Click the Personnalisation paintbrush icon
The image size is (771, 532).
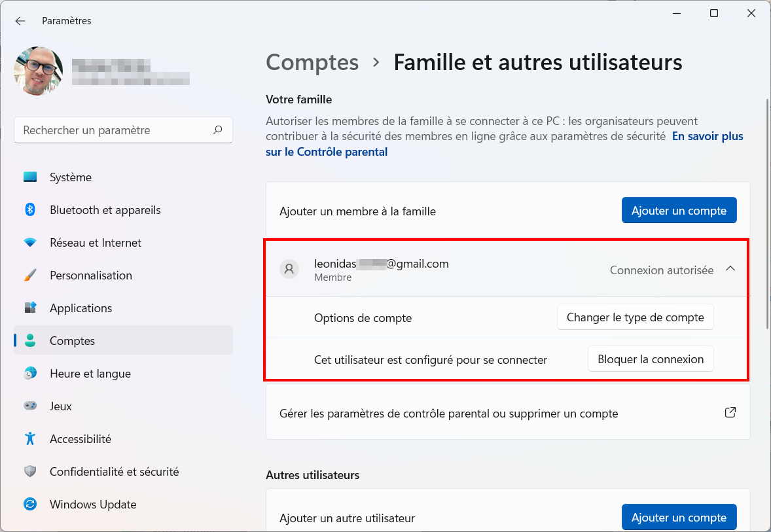[x=30, y=275]
